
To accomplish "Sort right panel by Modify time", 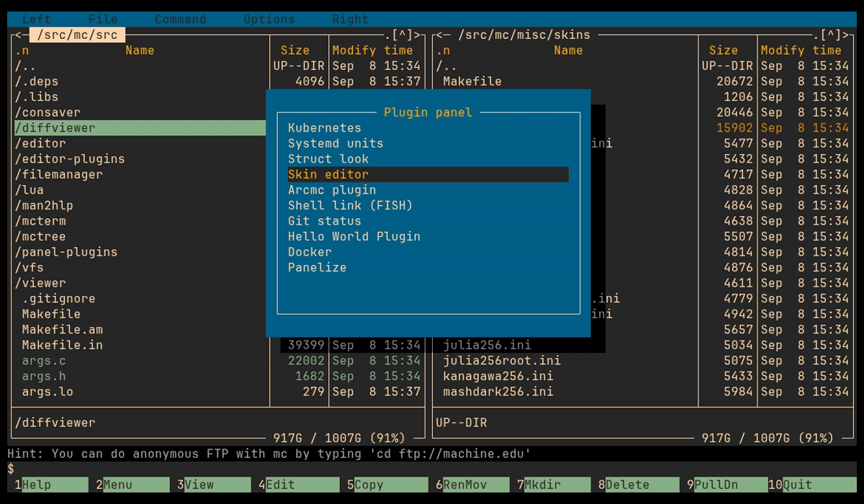I will (x=801, y=50).
